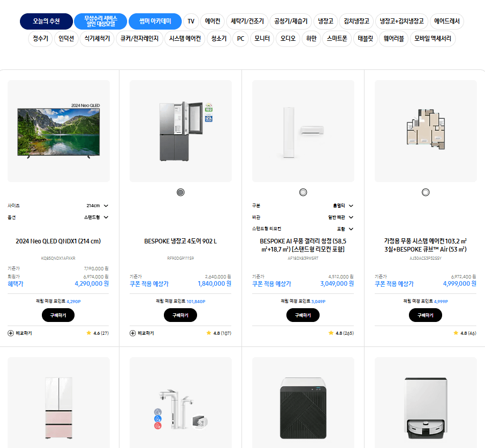Click the star rating 4.8 (107) on 냉장고
This screenshot has height=448, width=485.
pos(219,333)
